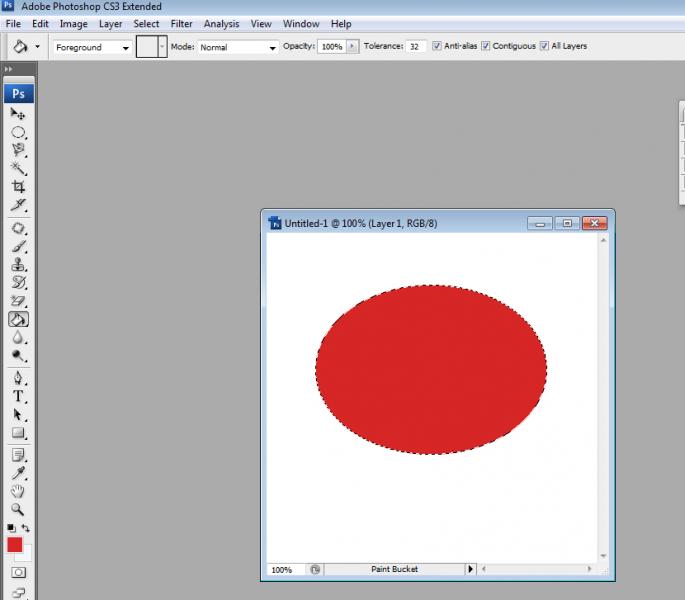Select the Hand tool
This screenshot has height=600, width=685.
point(18,491)
